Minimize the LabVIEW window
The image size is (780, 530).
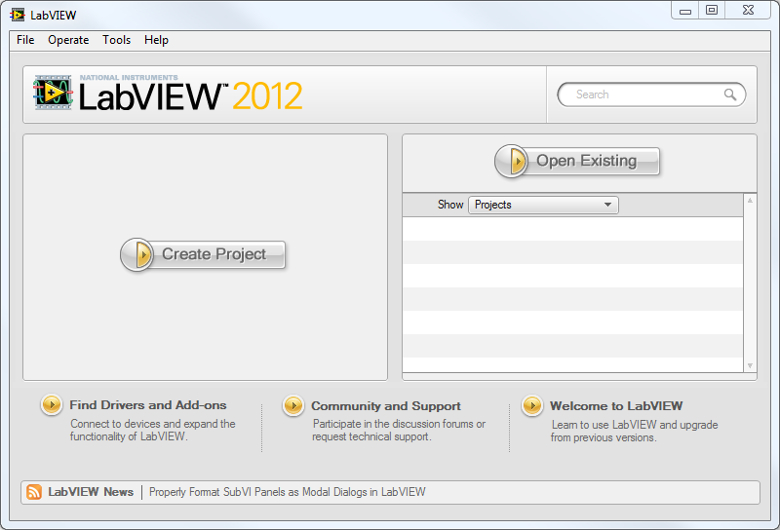[685, 11]
